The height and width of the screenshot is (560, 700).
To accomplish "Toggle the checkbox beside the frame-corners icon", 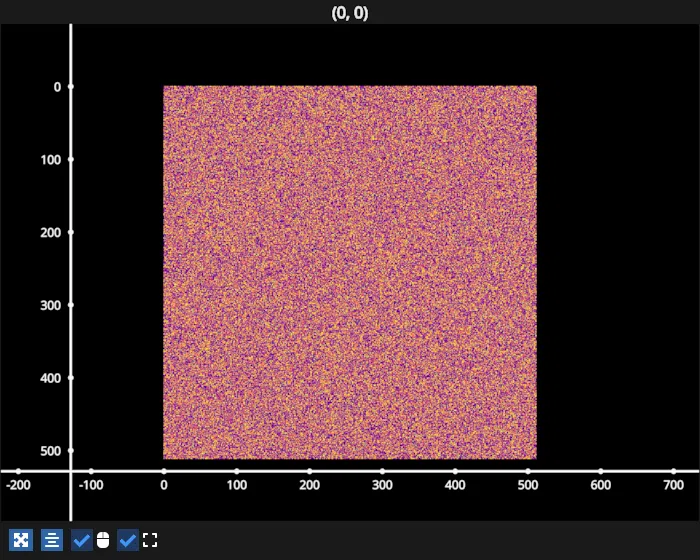I will pyautogui.click(x=128, y=540).
